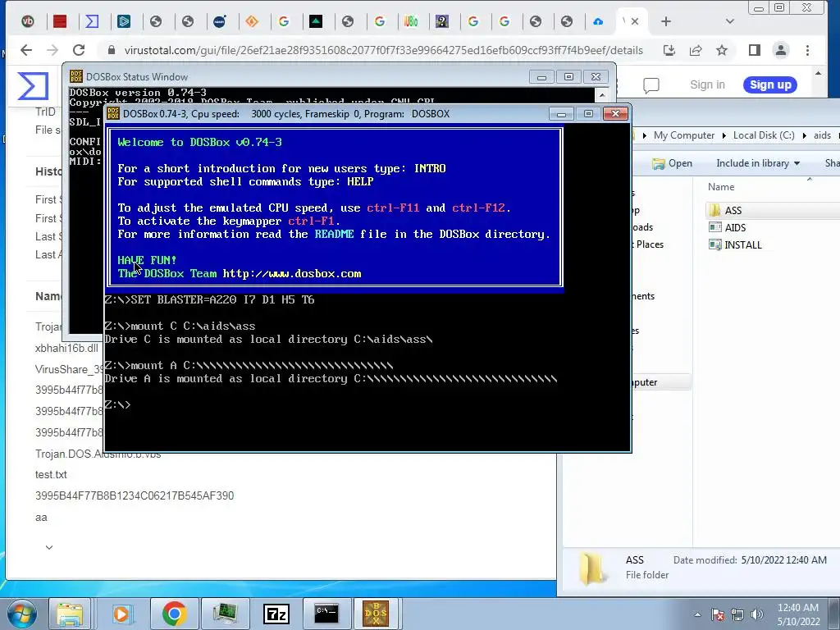The image size is (840, 630).
Task: Select the 3995B44F77B8B1234C06217B545AF390 name
Action: click(x=135, y=496)
